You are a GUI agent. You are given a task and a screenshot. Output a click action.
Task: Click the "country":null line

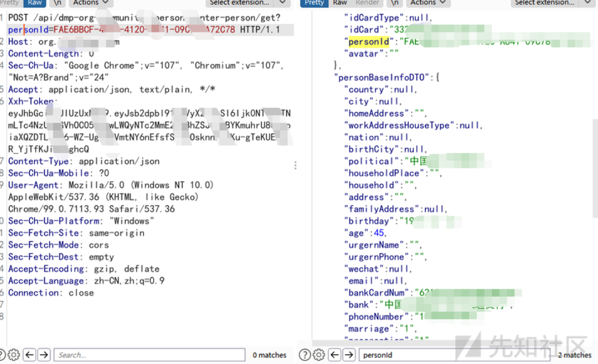(381, 89)
